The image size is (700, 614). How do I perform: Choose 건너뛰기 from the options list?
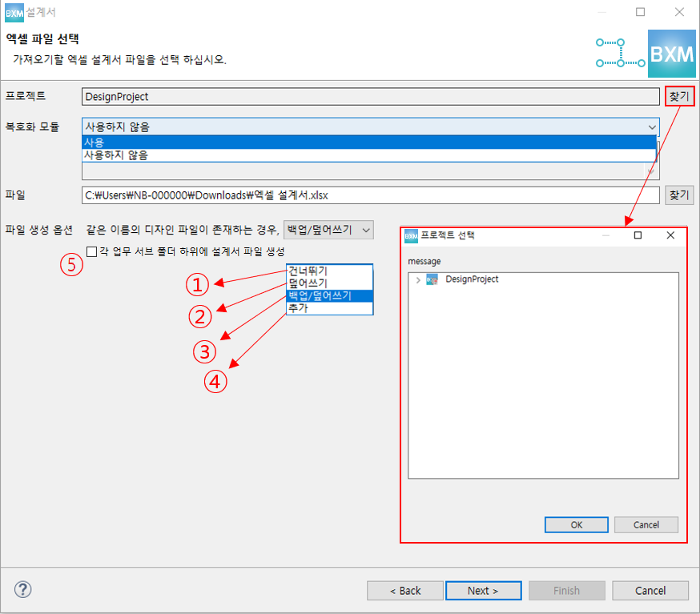[x=329, y=271]
